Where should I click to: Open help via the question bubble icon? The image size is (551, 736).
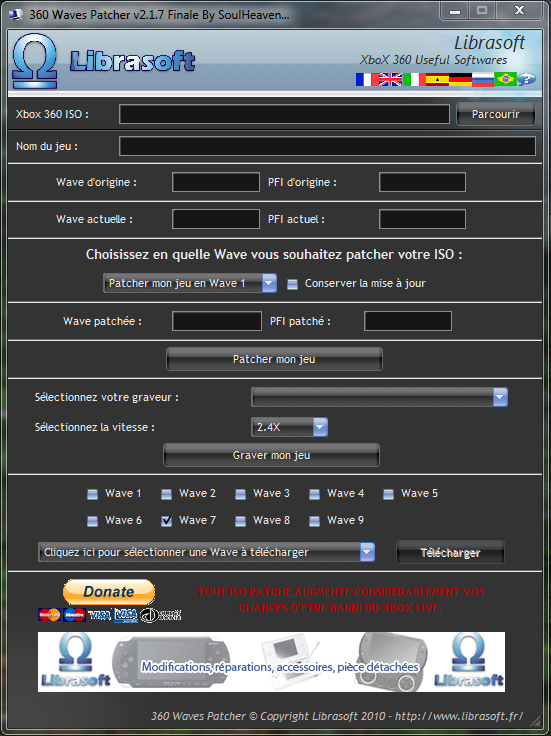(526, 79)
